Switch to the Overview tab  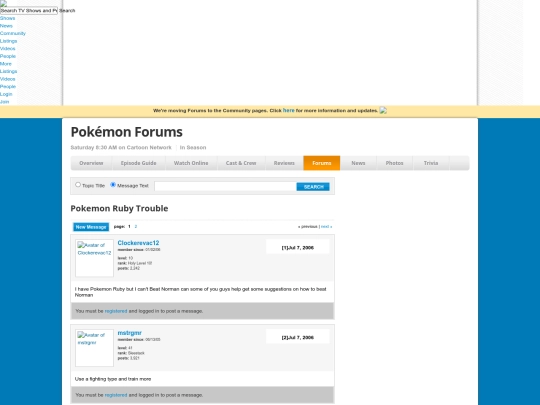(x=91, y=163)
